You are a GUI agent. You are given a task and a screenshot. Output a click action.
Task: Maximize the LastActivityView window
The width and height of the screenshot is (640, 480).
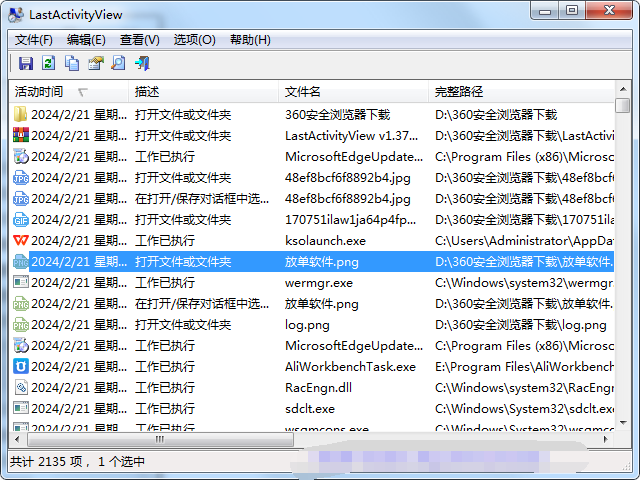(x=572, y=10)
